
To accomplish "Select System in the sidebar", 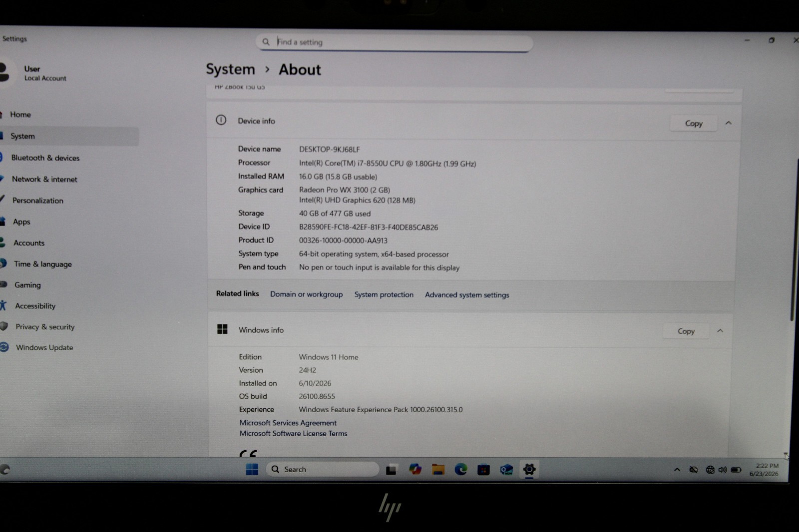I will (x=69, y=136).
